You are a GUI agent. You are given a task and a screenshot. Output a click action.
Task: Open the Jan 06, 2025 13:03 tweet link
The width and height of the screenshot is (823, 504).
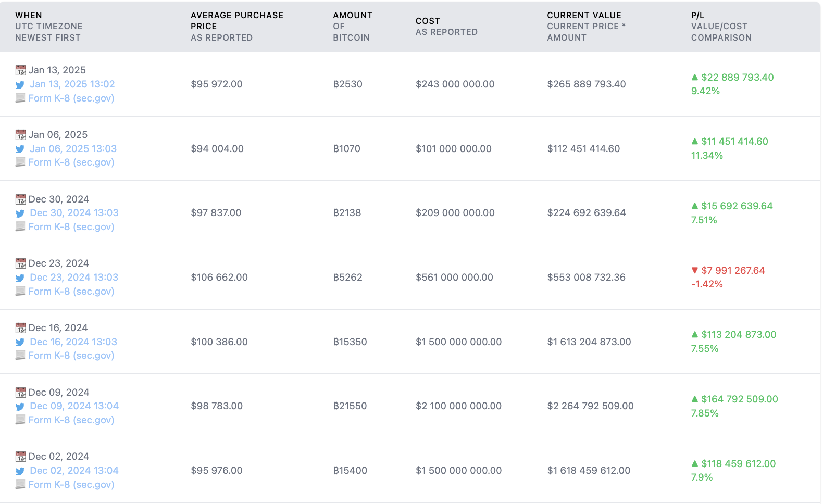point(73,148)
